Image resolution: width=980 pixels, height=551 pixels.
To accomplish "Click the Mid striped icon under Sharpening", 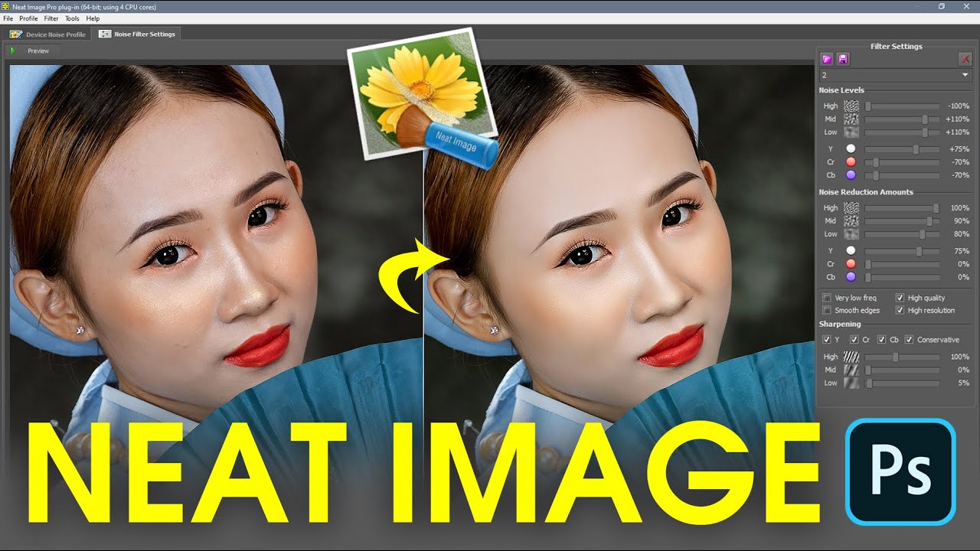I will click(851, 370).
